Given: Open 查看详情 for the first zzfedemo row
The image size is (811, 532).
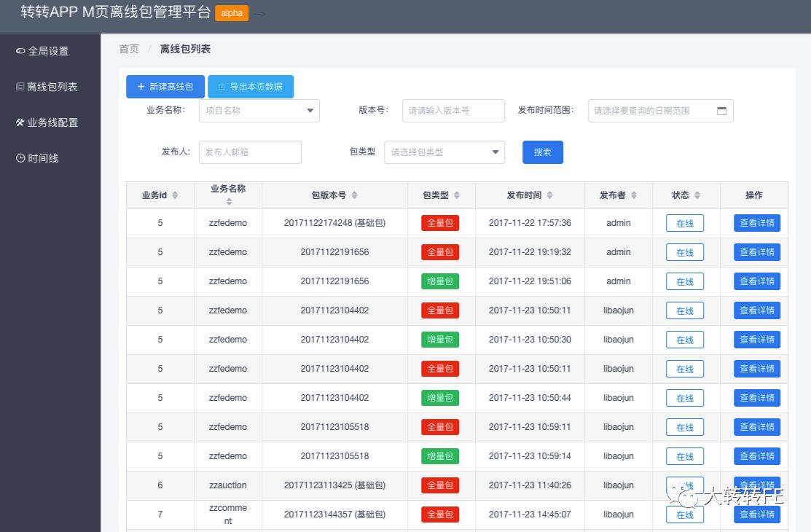Looking at the screenshot, I should click(756, 223).
